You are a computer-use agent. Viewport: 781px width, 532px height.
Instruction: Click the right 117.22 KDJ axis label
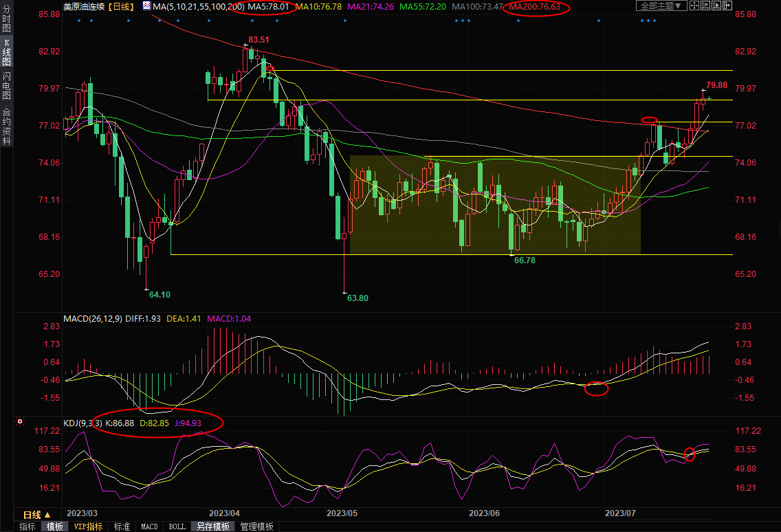coord(748,431)
